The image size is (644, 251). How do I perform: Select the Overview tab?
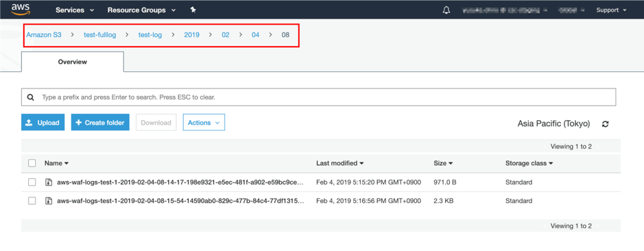pos(72,62)
